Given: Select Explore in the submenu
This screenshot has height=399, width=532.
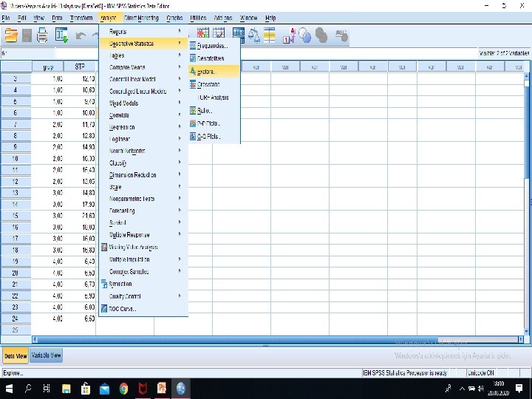Looking at the screenshot, I should pos(214,71).
